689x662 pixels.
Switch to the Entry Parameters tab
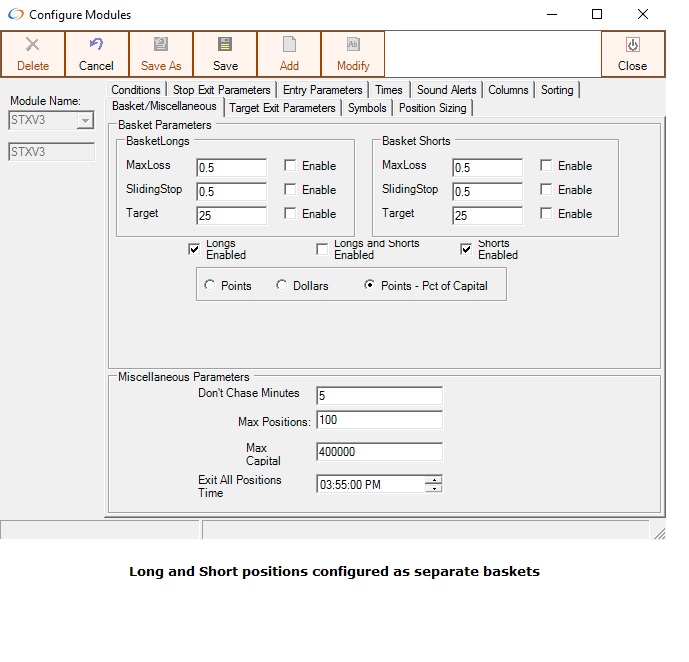[322, 90]
